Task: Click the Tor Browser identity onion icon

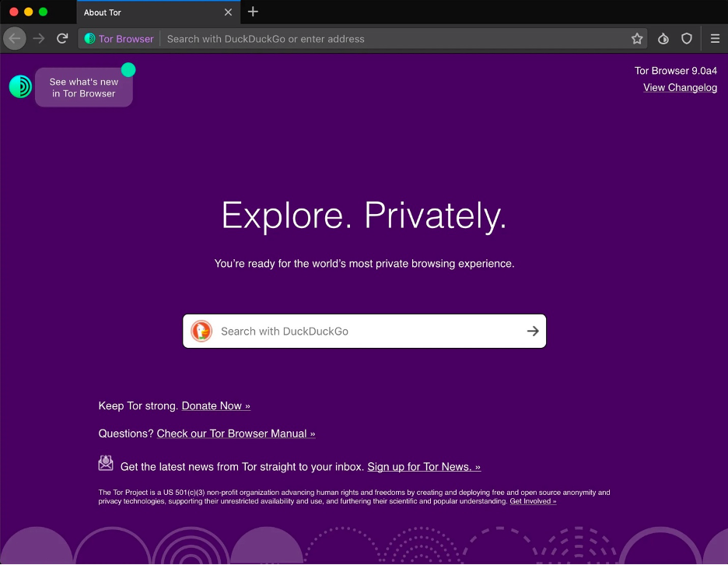Action: [x=89, y=39]
